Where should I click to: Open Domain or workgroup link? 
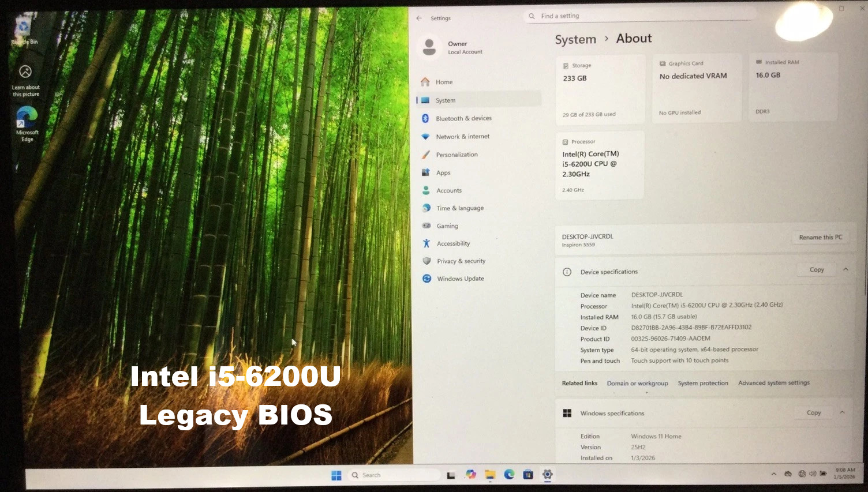[x=637, y=384]
